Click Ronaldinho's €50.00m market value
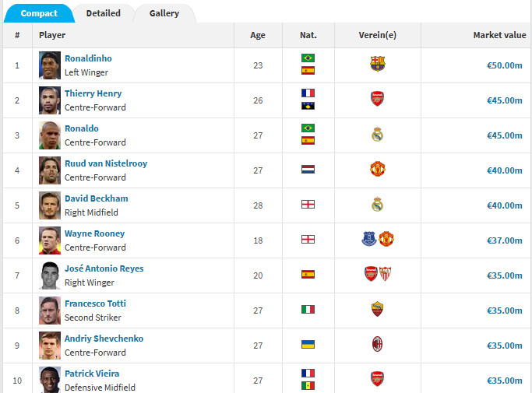 tap(504, 65)
